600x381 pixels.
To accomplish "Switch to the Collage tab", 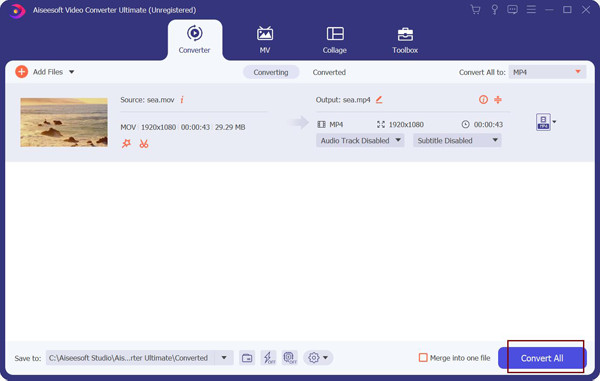I will pyautogui.click(x=335, y=40).
